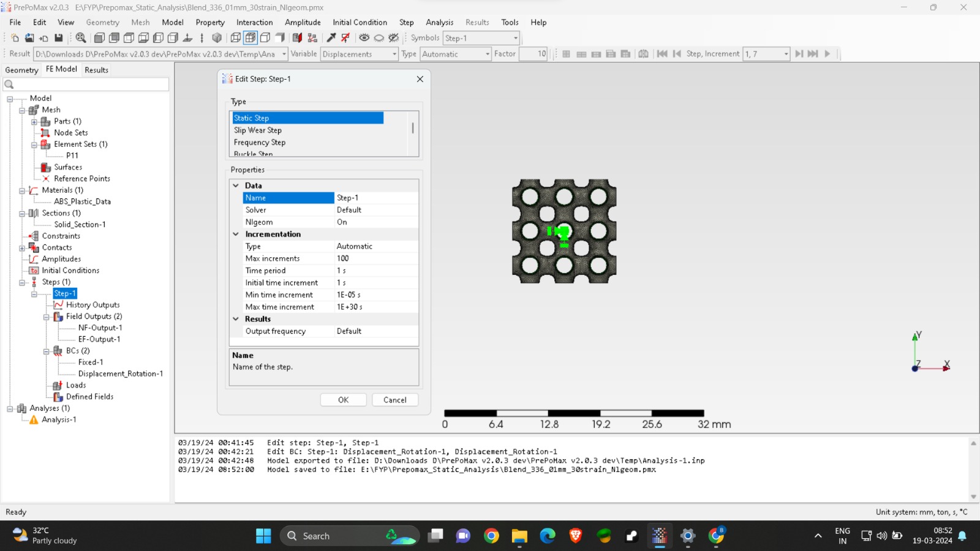Click the Remove annotations red-cross icon
Viewport: 980px width, 551px height.
pyautogui.click(x=345, y=38)
